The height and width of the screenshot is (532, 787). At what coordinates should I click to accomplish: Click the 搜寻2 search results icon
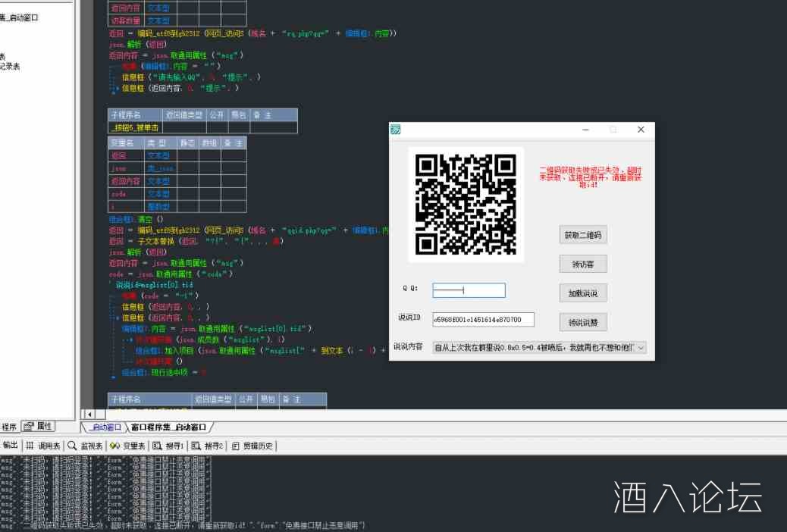click(196, 445)
